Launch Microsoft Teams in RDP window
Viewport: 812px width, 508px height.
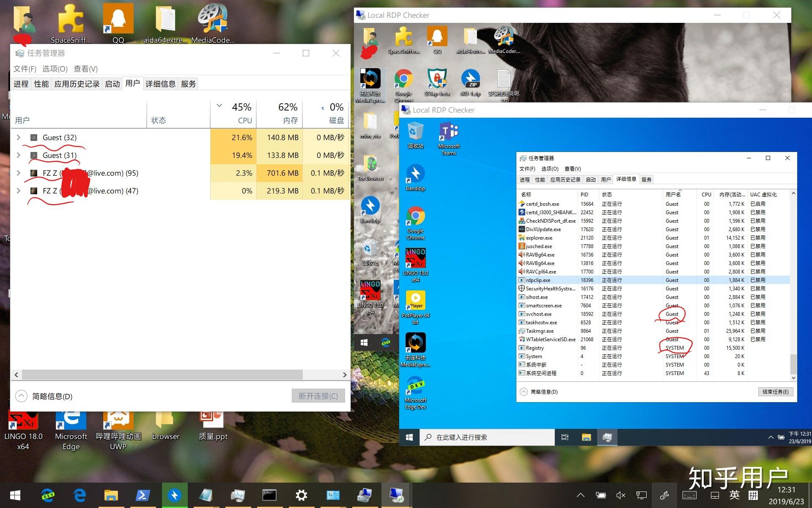coord(449,138)
